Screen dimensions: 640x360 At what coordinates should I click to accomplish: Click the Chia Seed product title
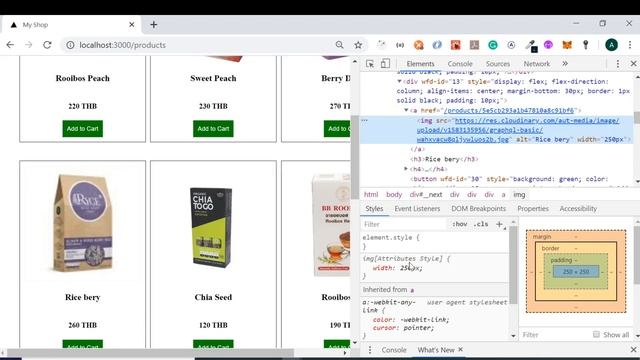click(x=213, y=297)
